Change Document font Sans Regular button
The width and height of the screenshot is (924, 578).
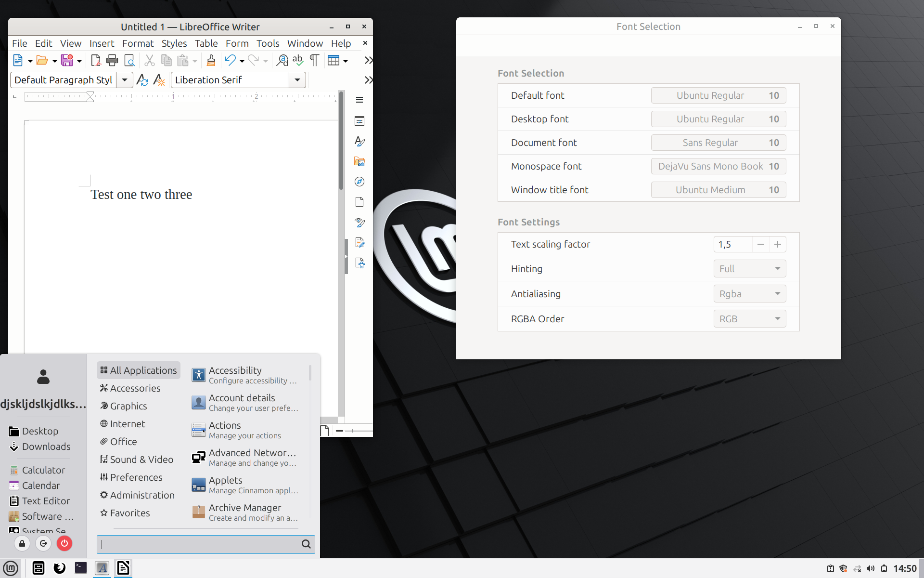pos(719,143)
